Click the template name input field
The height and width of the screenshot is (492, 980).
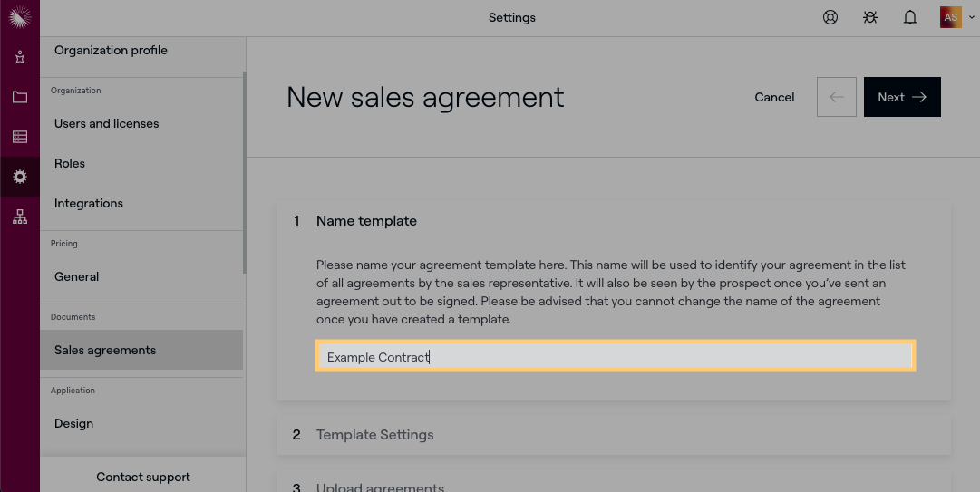pos(615,357)
